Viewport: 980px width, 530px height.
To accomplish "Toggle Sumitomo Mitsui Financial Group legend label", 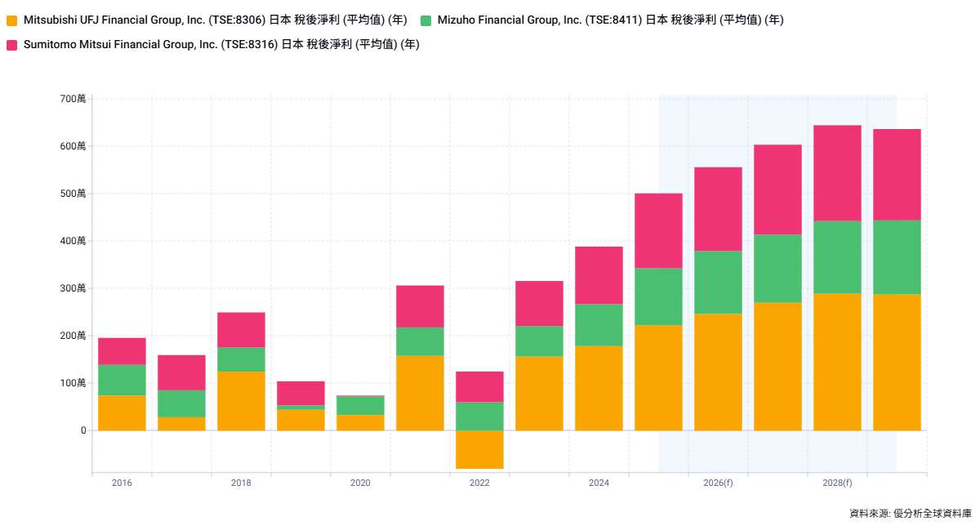I will tap(221, 45).
